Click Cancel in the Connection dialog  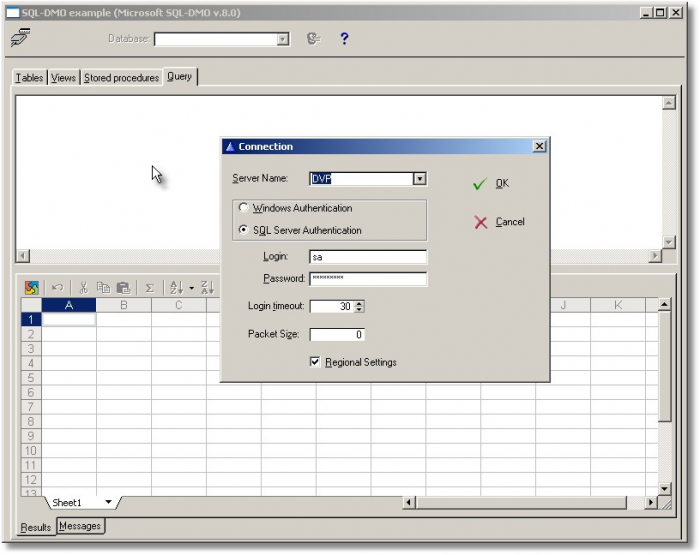tap(499, 222)
